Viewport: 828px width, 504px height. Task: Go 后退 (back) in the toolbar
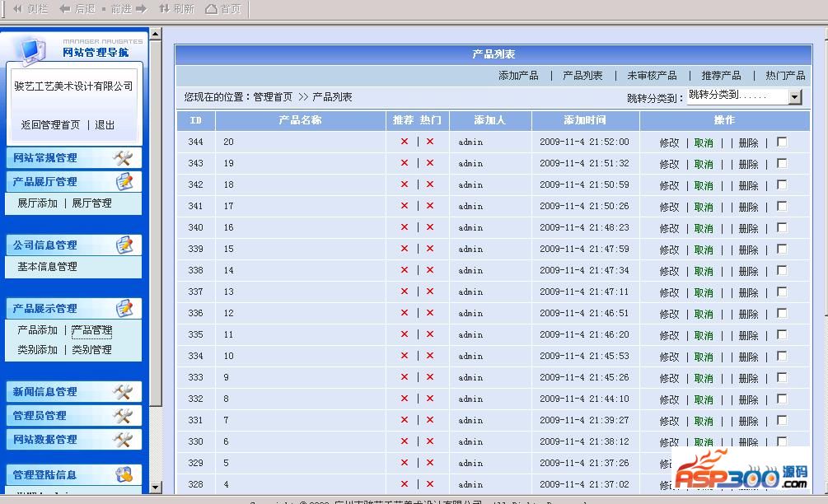77,9
